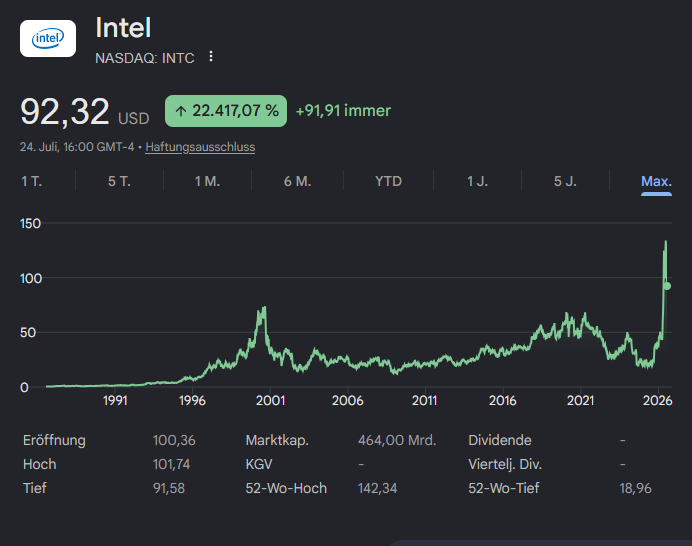Click the 22.417,07 % change badge

(x=226, y=111)
